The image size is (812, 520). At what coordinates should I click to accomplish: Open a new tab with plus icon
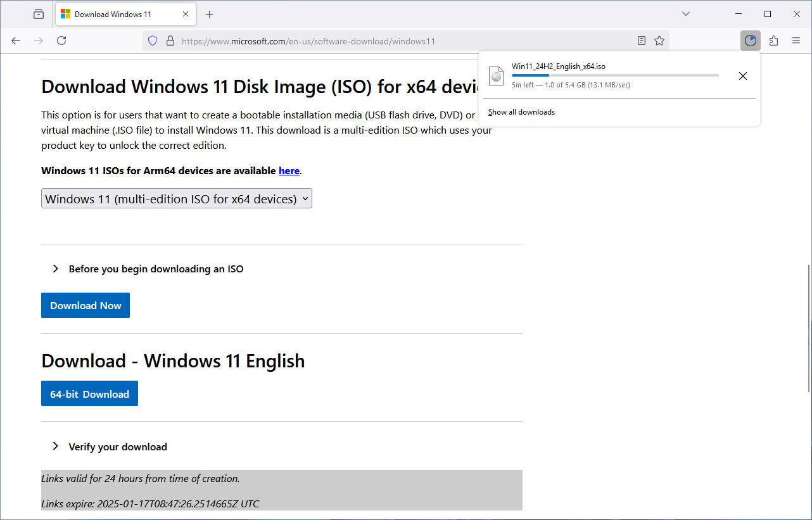pyautogui.click(x=210, y=14)
